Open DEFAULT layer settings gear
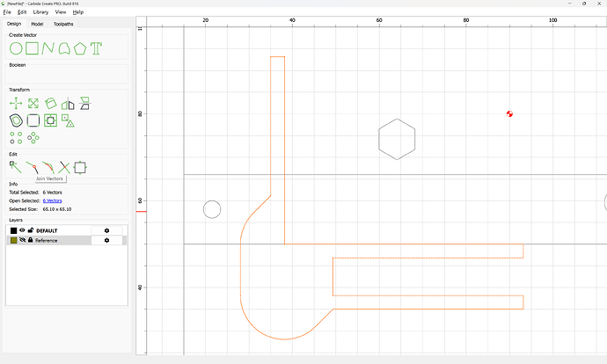 [106, 230]
